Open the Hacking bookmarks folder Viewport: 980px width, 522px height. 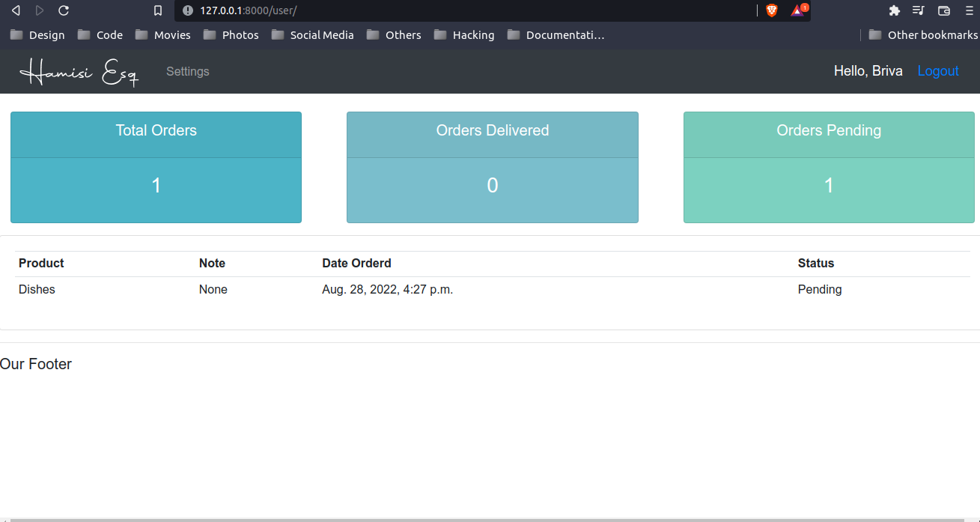[464, 34]
